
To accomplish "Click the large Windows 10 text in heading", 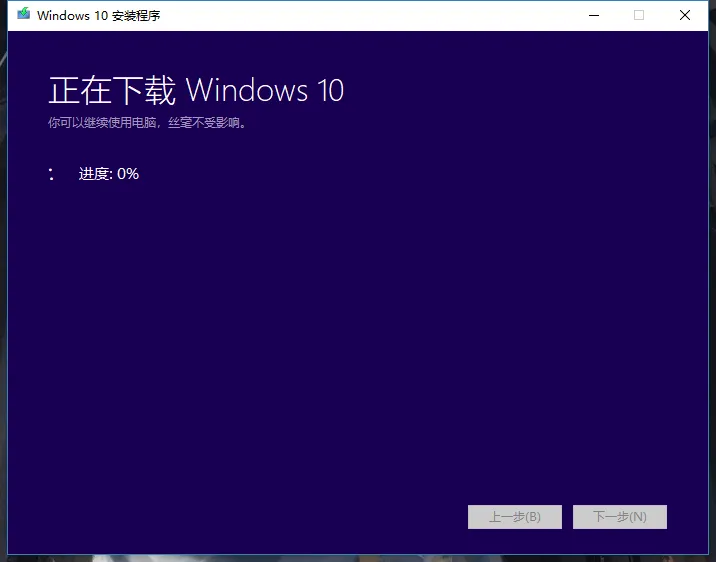I will tap(265, 91).
